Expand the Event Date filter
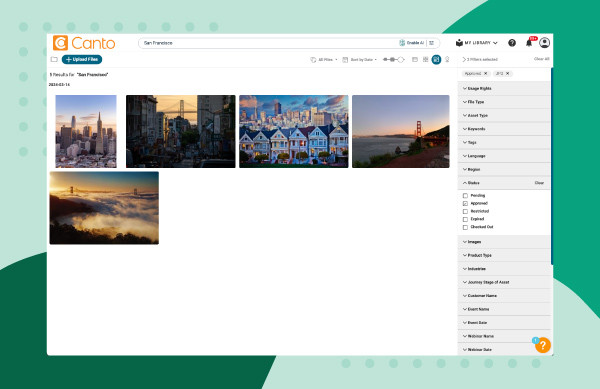The width and height of the screenshot is (600, 389). 504,322
